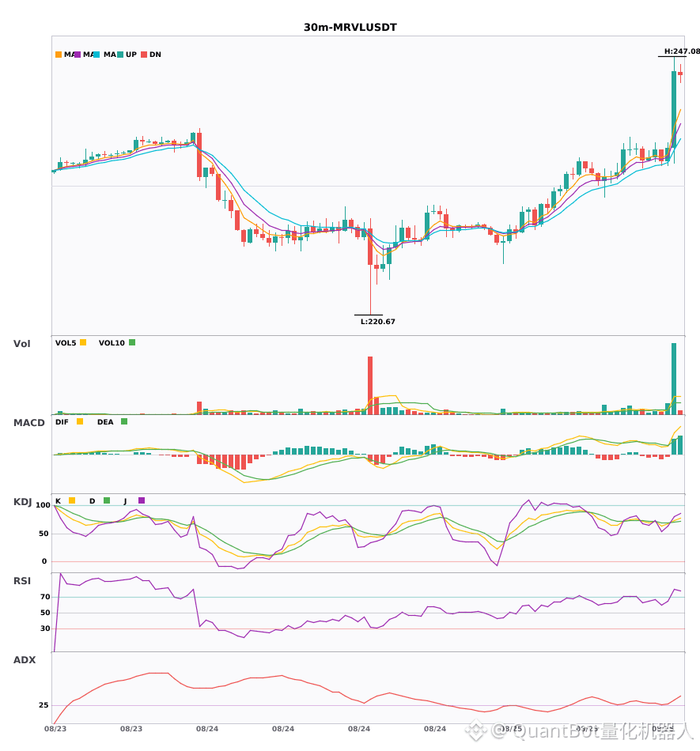The height and width of the screenshot is (751, 700).
Task: Click the VOL10 legend text
Action: coord(112,343)
